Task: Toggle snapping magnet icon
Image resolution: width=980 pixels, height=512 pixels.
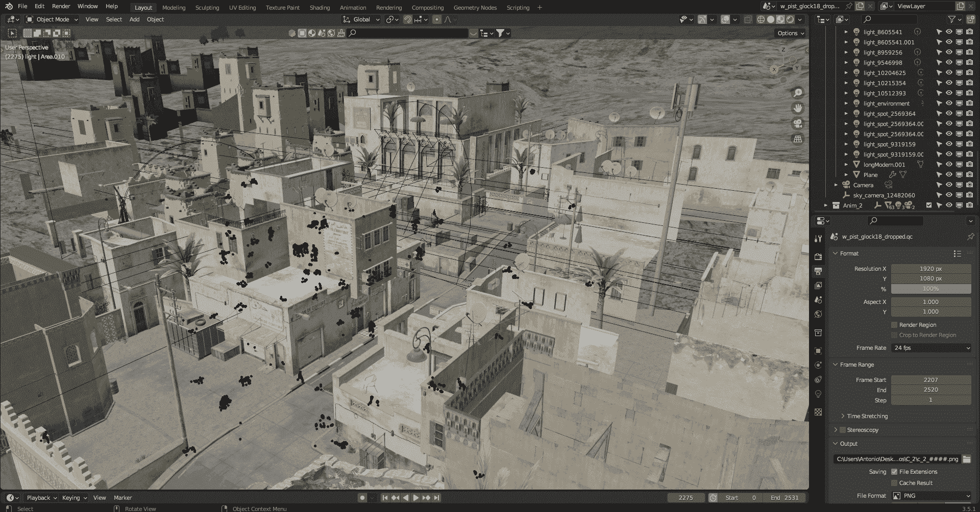Action: click(407, 19)
